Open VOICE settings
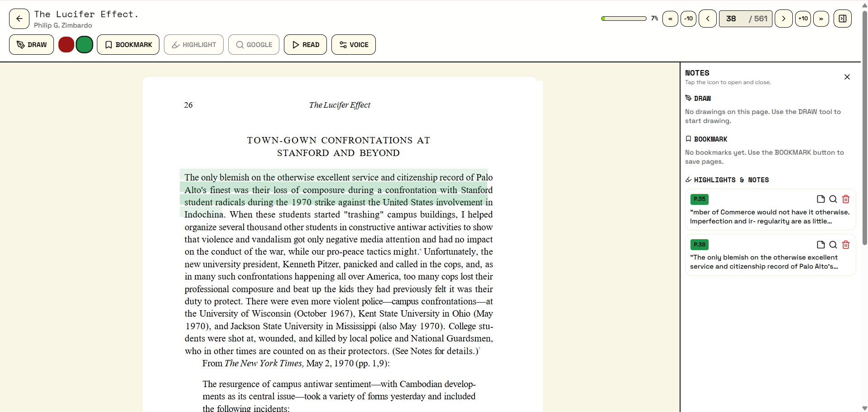Viewport: 868px width, 412px height. pos(354,45)
